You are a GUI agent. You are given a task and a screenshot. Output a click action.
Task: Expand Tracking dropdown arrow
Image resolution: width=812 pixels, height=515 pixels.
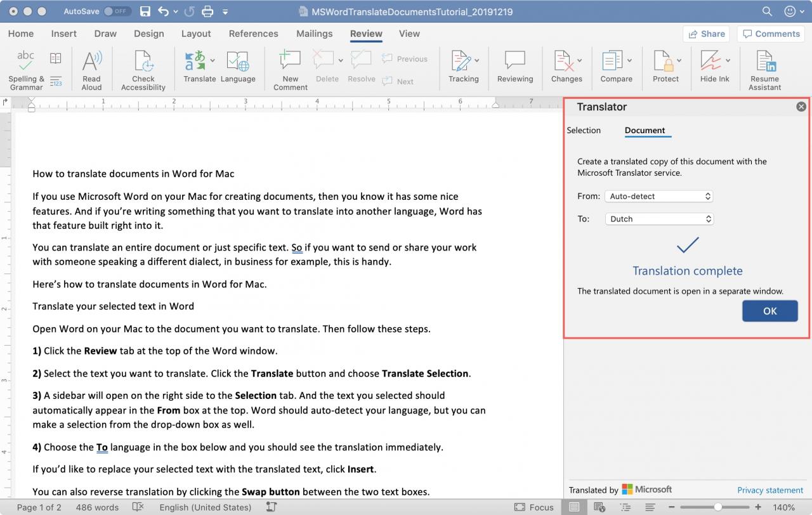(x=476, y=60)
